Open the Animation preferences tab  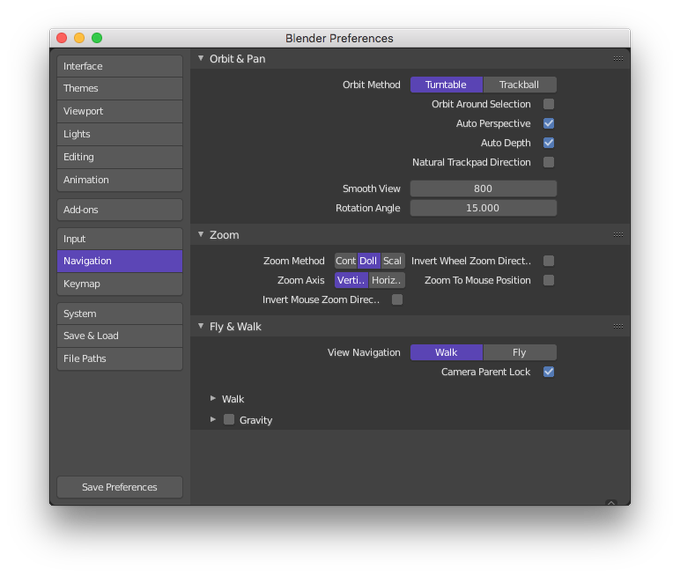coord(120,180)
